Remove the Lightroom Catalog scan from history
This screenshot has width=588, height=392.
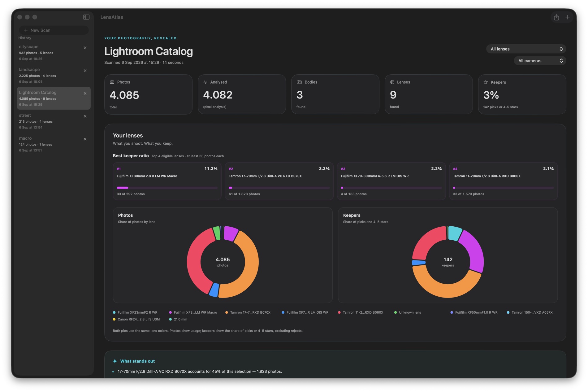pos(85,94)
